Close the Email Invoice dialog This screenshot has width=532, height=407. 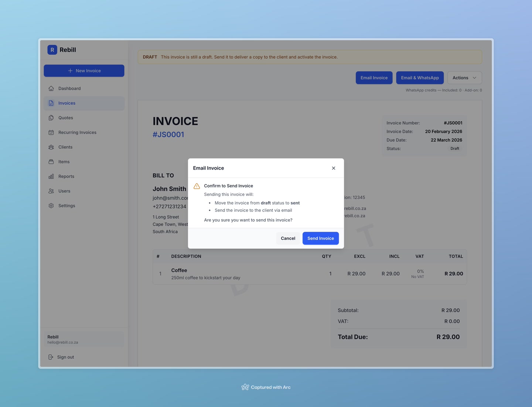pyautogui.click(x=333, y=168)
